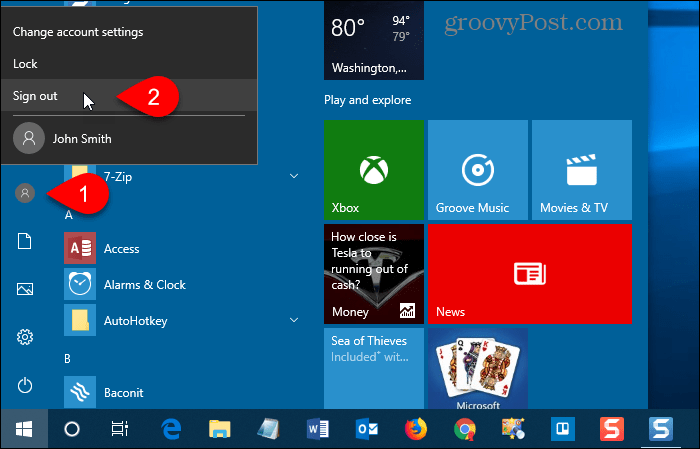This screenshot has height=449, width=700.
Task: Choose Lock from the account menu
Action: tap(129, 64)
